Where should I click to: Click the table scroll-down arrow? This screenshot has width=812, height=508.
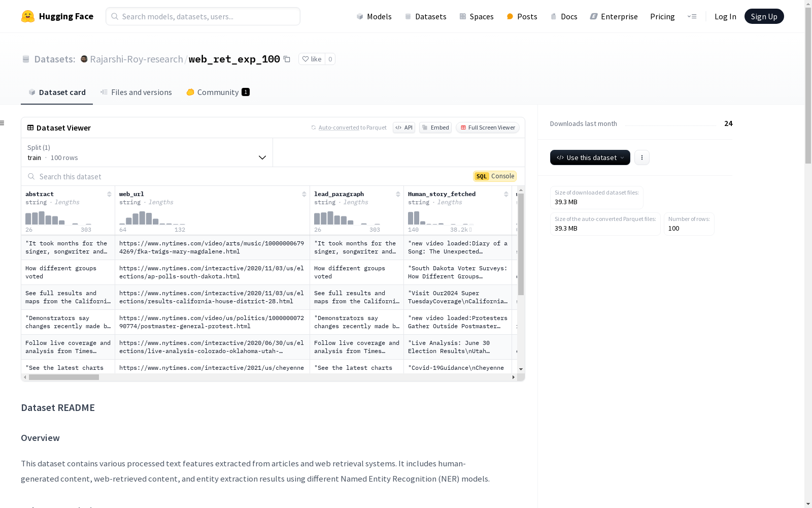[x=521, y=369]
